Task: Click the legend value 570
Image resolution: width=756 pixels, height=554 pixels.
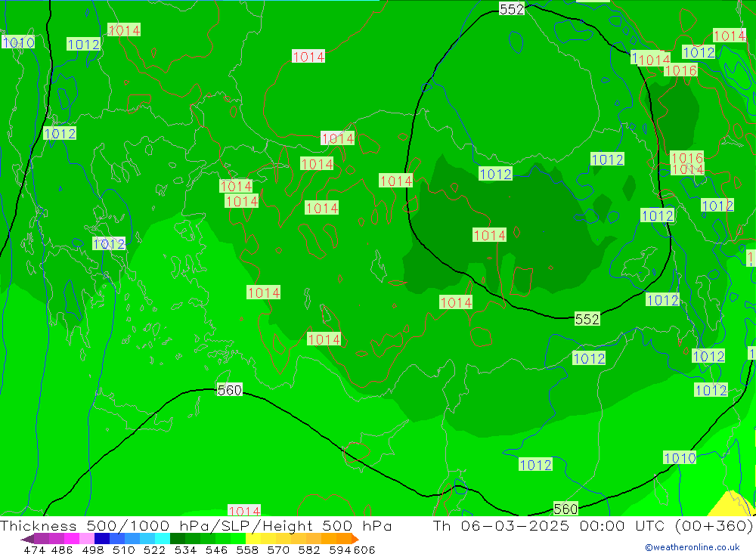Action: pos(278,549)
